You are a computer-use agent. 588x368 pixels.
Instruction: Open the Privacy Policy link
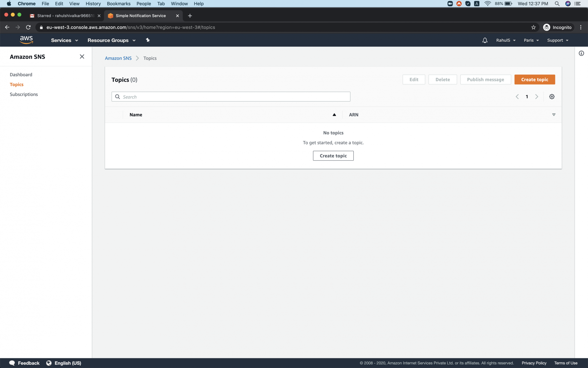click(x=534, y=363)
